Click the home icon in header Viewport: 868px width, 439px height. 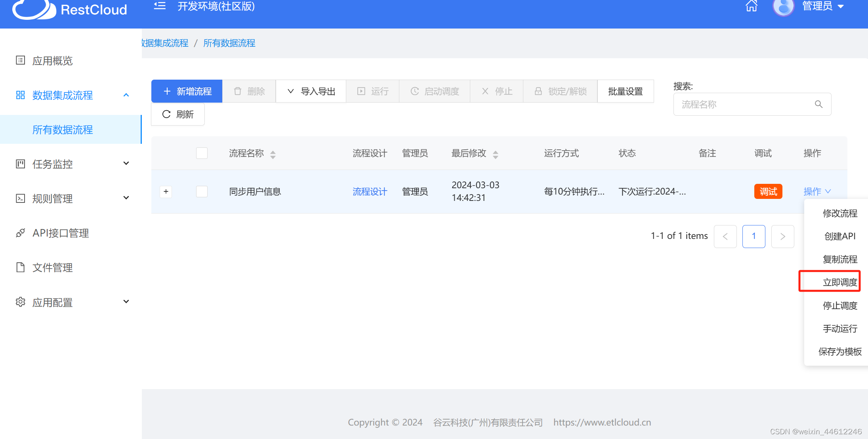(751, 6)
